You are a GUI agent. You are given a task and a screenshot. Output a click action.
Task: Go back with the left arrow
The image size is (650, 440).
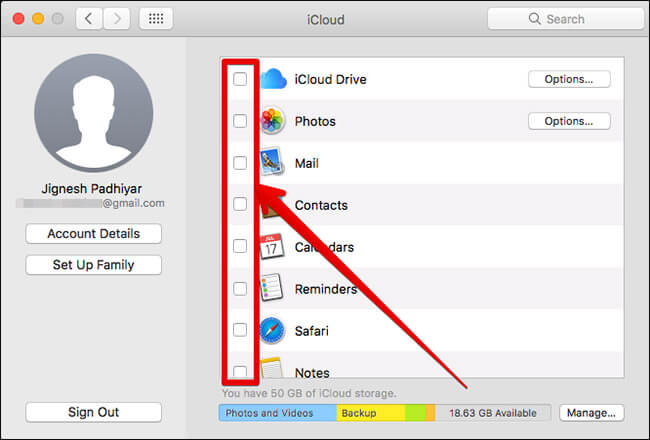89,19
